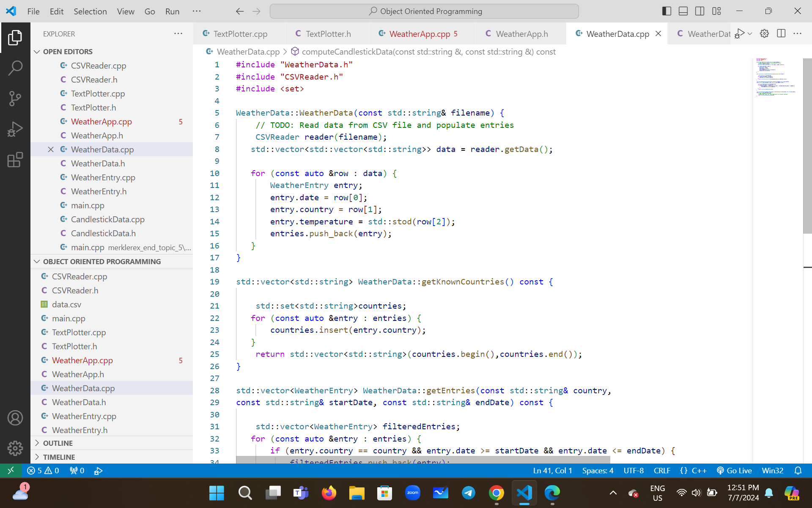Toggle the Primary Side Bar
812x508 pixels.
tap(666, 11)
